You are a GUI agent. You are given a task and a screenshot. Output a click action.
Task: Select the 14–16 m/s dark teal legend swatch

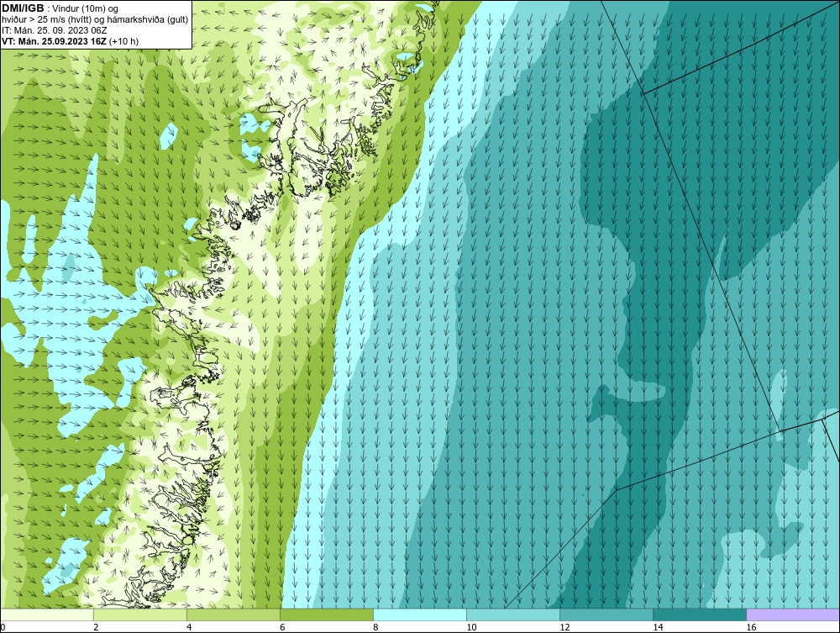pyautogui.click(x=700, y=615)
